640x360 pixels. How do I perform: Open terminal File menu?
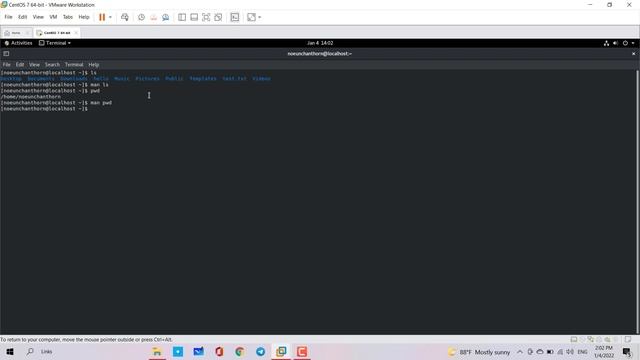pyautogui.click(x=7, y=64)
